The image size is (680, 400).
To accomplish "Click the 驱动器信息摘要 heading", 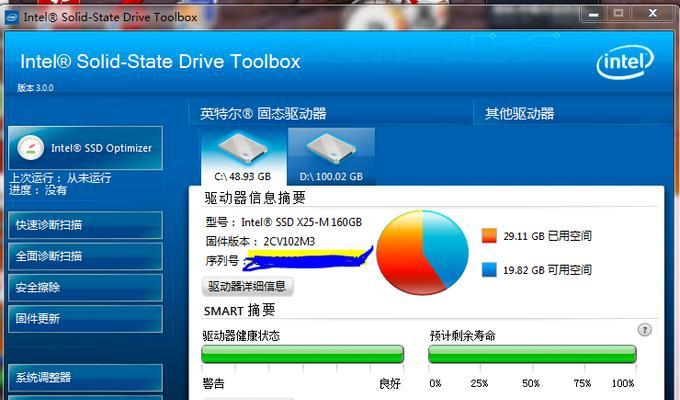I will [255, 198].
